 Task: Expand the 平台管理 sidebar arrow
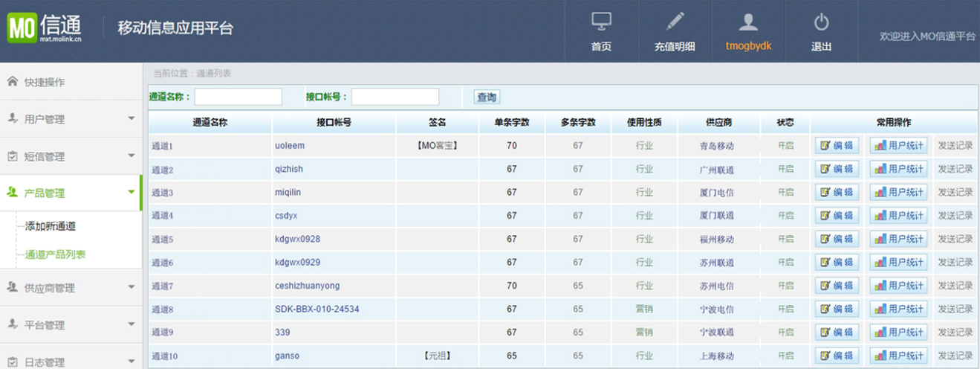click(132, 324)
